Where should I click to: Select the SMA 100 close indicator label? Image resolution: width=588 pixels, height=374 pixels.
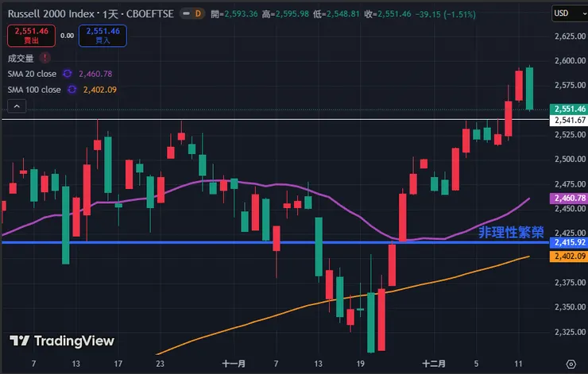point(34,90)
